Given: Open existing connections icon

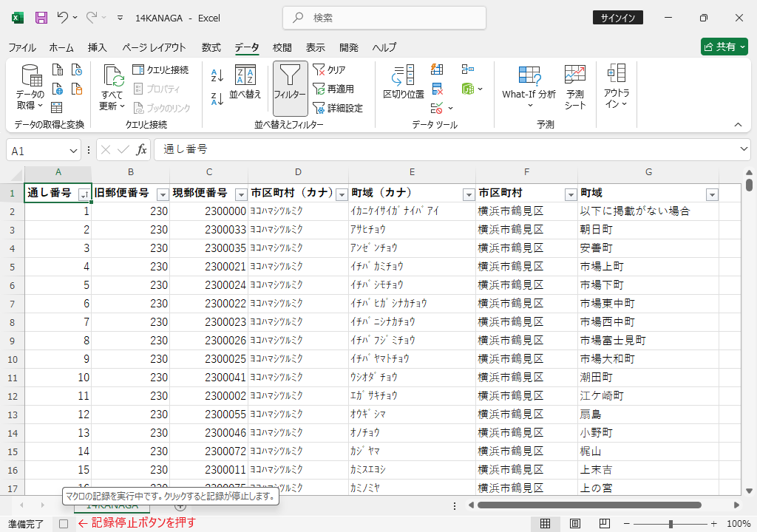Looking at the screenshot, I should (x=77, y=89).
